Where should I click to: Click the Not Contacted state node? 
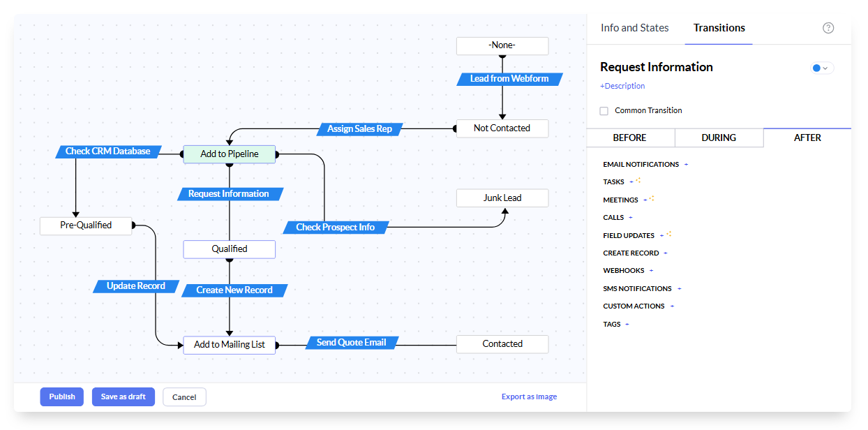[x=502, y=128]
